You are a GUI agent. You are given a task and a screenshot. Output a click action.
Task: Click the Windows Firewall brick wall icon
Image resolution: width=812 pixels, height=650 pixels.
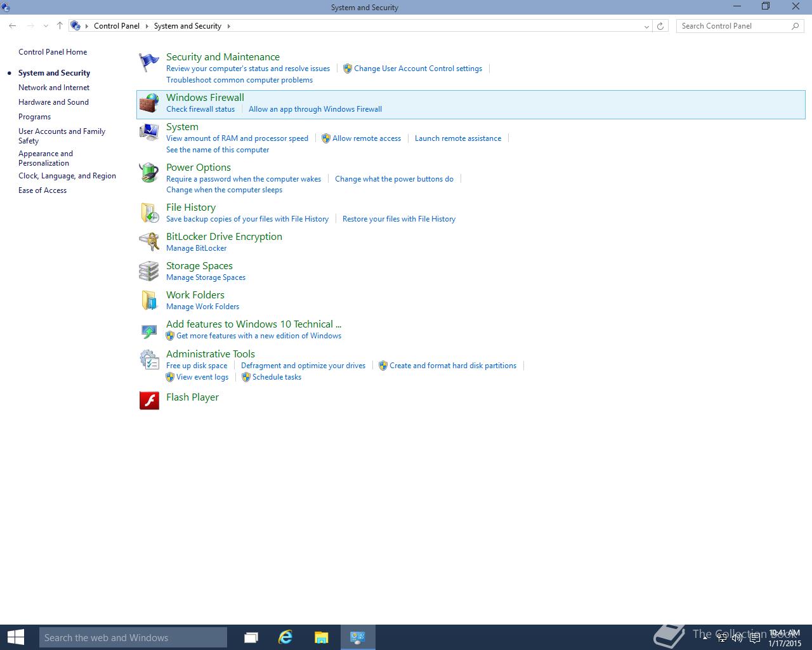click(x=149, y=103)
